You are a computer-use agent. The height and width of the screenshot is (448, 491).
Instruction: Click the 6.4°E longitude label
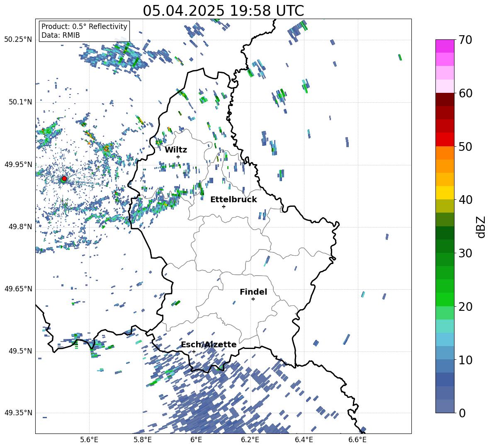point(304,440)
